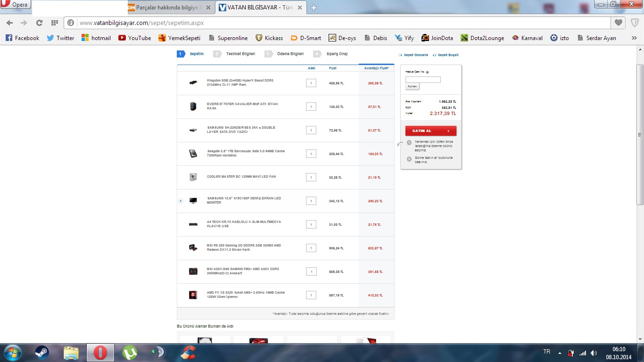Open the Speed Dial grid icon
This screenshot has height=362, width=644.
(55, 23)
